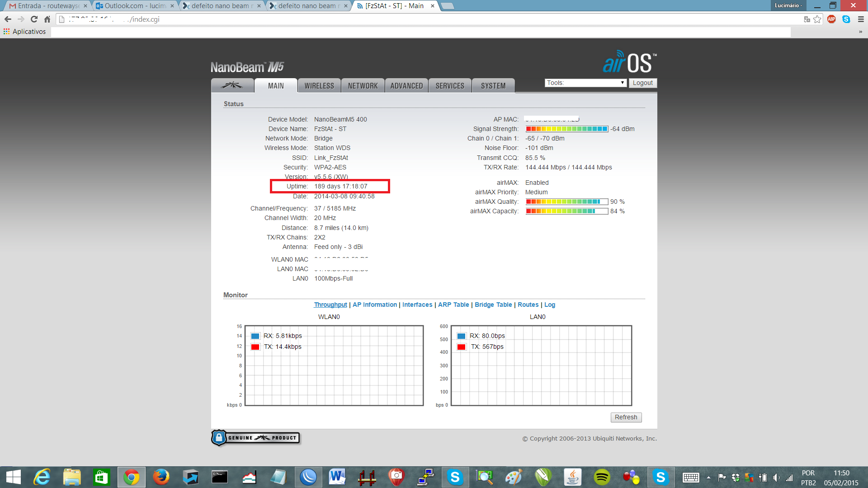Expand the bookmarks overflow chevron
This screenshot has height=488, width=868.
[x=860, y=32]
